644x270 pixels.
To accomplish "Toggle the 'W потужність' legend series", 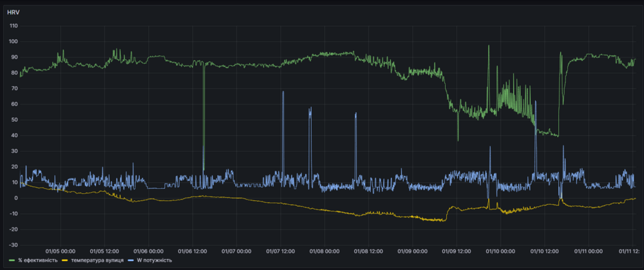I will 155,261.
